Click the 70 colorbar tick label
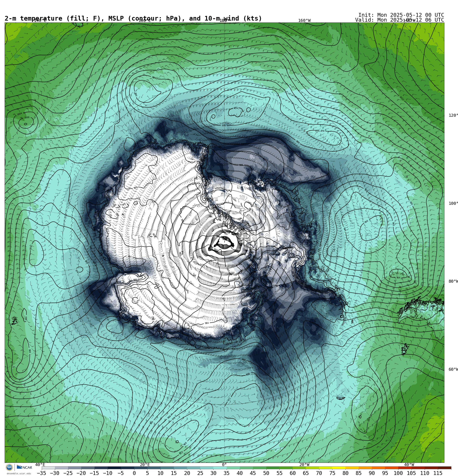458x476 pixels. click(319, 473)
